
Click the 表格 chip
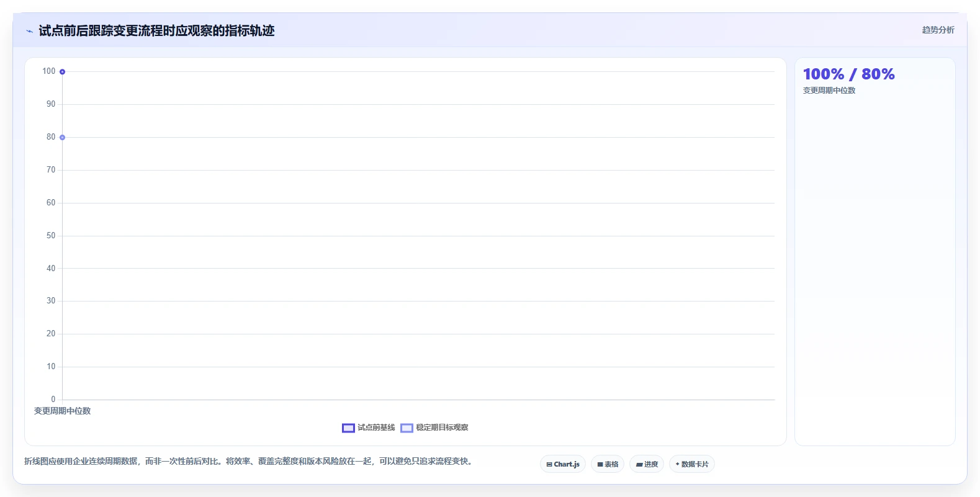pos(608,464)
